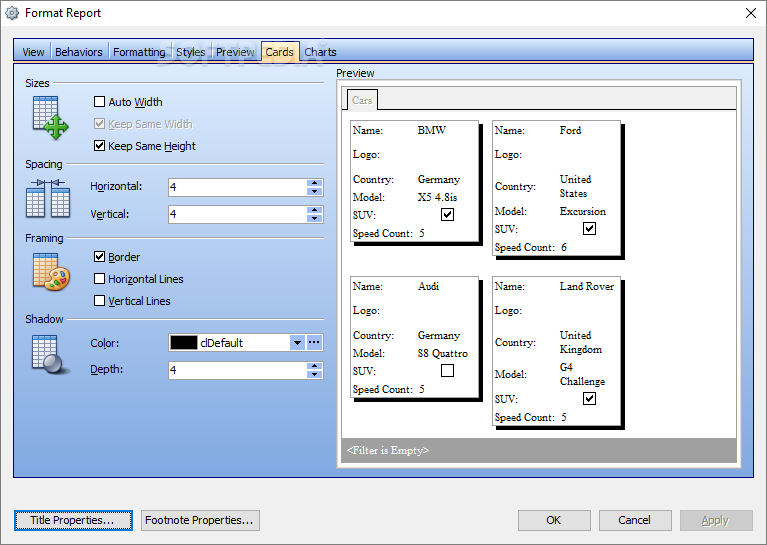Enable the Auto Width checkbox
767x545 pixels.
99,102
